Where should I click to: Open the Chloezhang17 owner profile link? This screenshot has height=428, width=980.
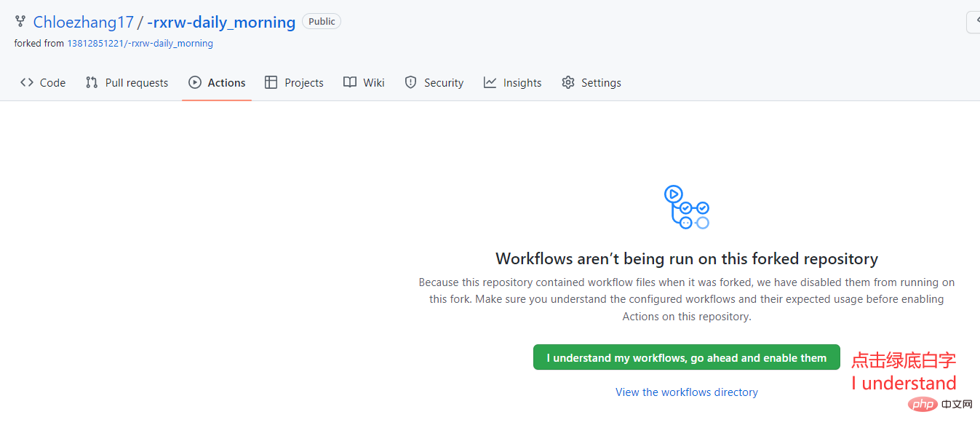[83, 23]
